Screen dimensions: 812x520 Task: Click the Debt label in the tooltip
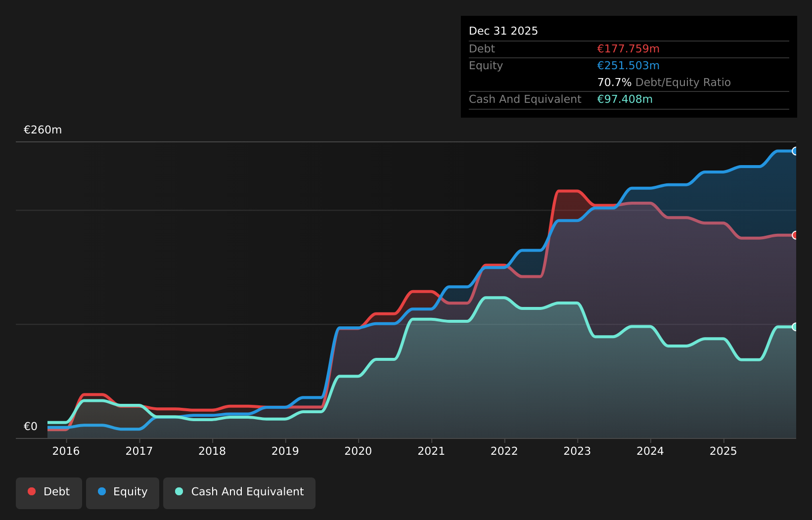click(x=482, y=49)
